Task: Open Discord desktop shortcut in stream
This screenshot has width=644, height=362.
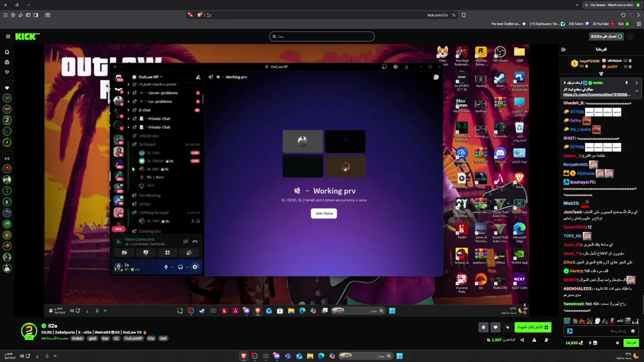Action: (500, 155)
